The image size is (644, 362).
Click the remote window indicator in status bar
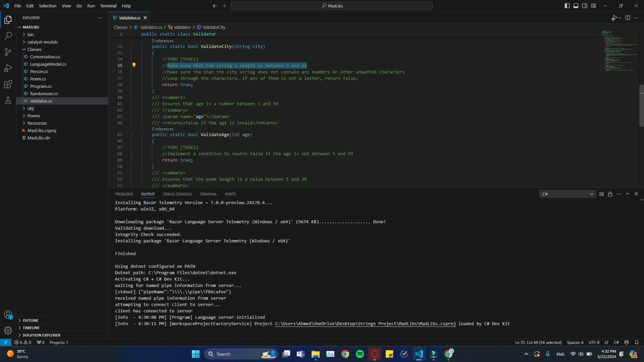click(x=6, y=342)
